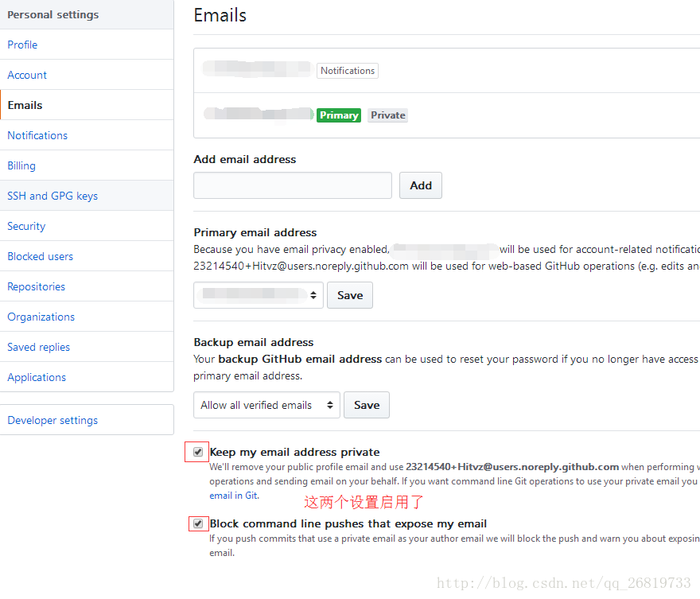
Task: Click the Emails page heading
Action: click(x=220, y=15)
